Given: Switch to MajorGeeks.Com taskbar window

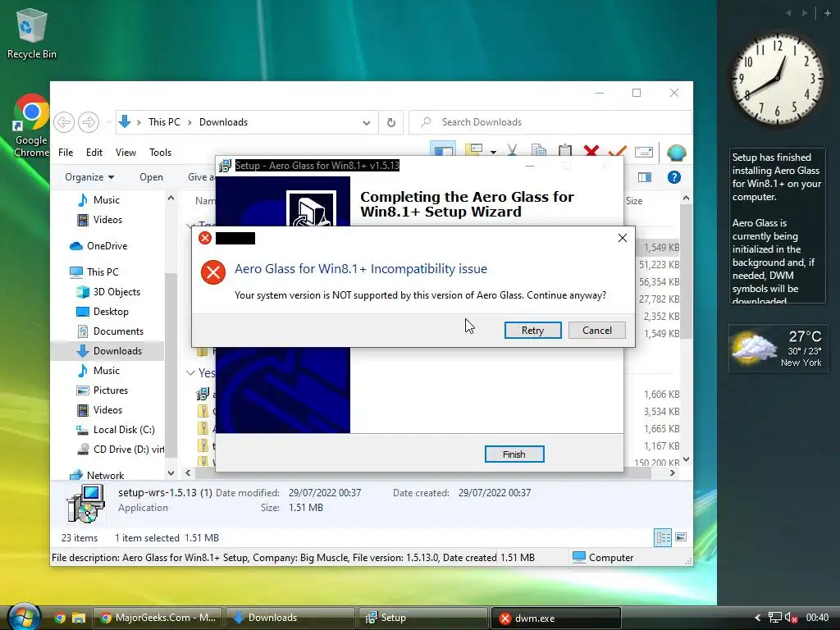Looking at the screenshot, I should (157, 618).
